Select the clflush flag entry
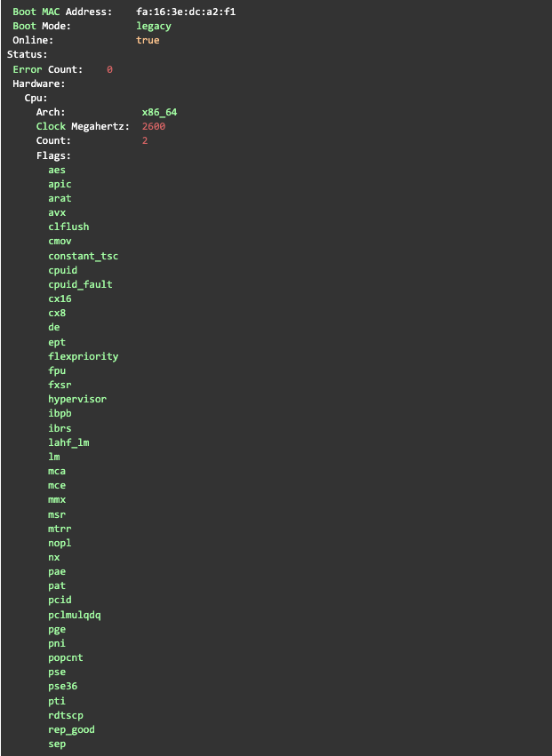This screenshot has height=756, width=552. [x=68, y=227]
